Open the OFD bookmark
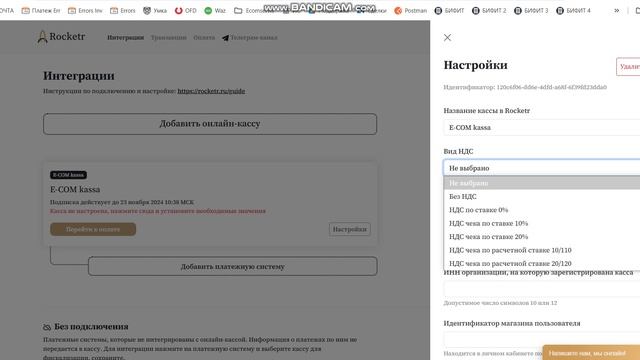Screen dimensions: 640x360 click(x=186, y=11)
